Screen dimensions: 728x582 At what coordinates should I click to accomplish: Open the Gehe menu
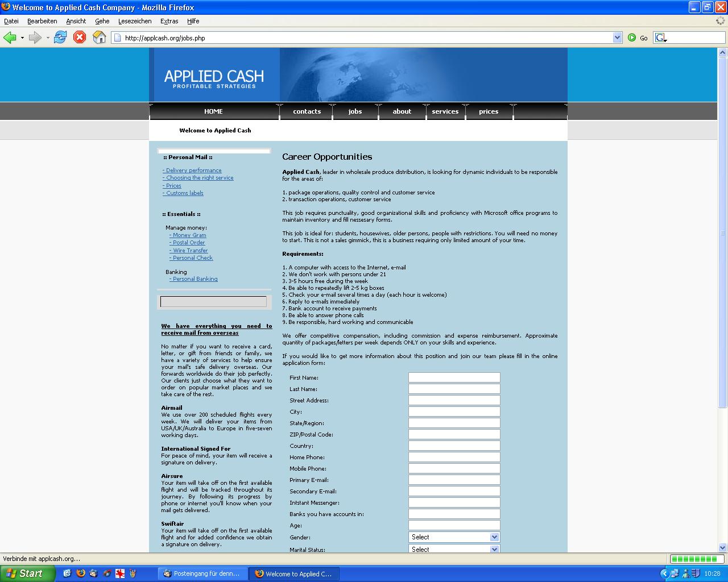pos(102,21)
